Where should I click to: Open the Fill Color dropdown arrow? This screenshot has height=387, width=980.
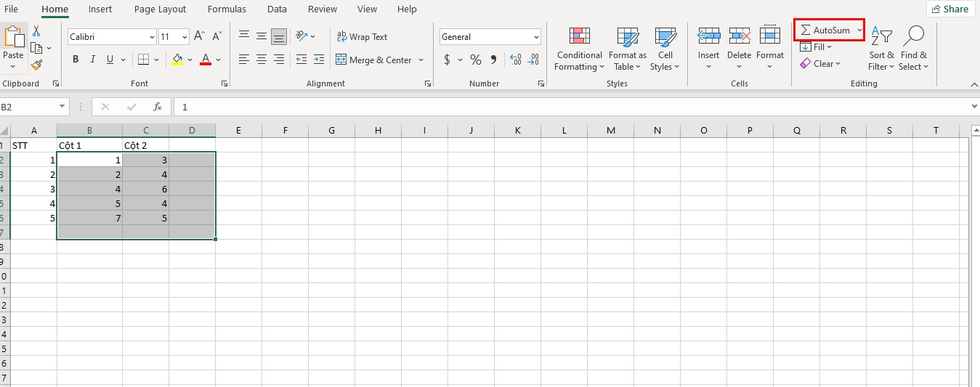[x=190, y=60]
